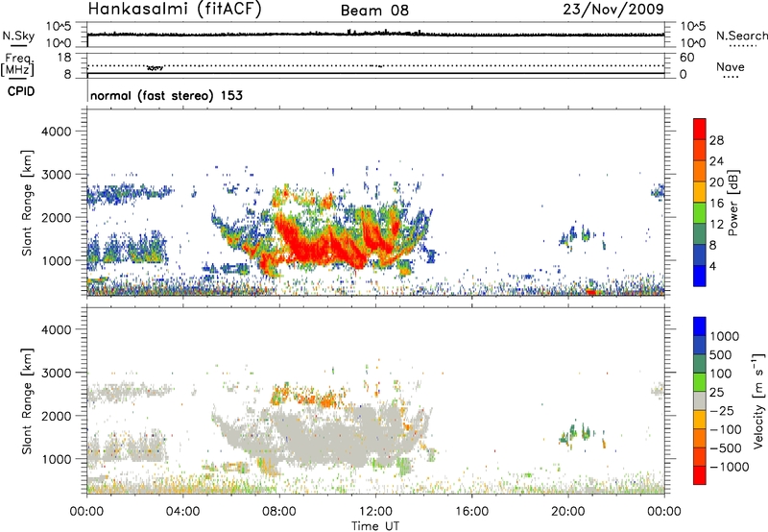Click the '08:00' time axis tick label
This screenshot has height=532, width=768.
coord(279,512)
